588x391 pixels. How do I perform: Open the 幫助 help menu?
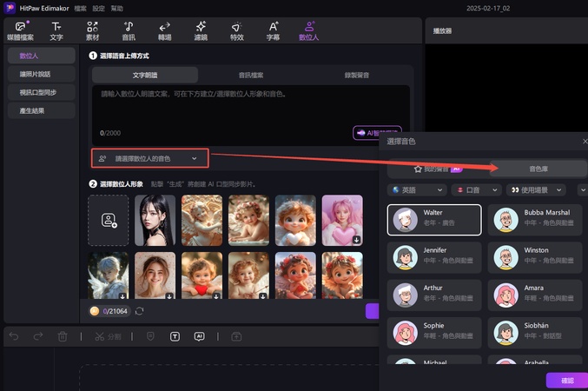click(x=117, y=9)
